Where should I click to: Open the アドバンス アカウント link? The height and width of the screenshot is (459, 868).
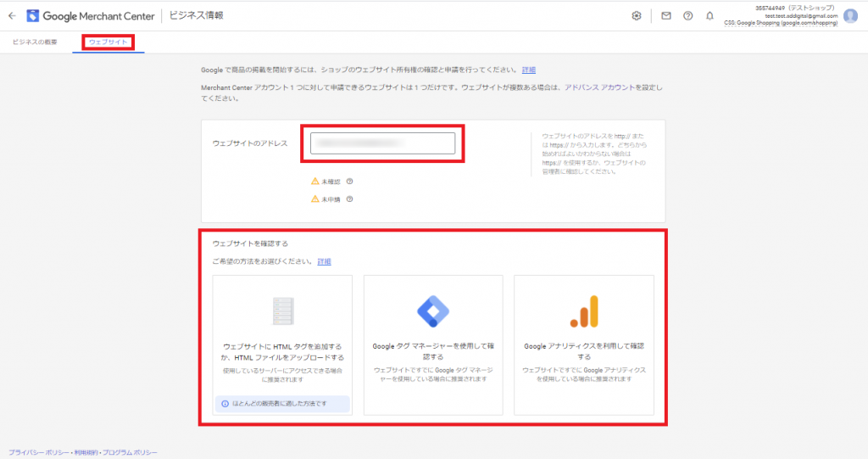(x=599, y=87)
